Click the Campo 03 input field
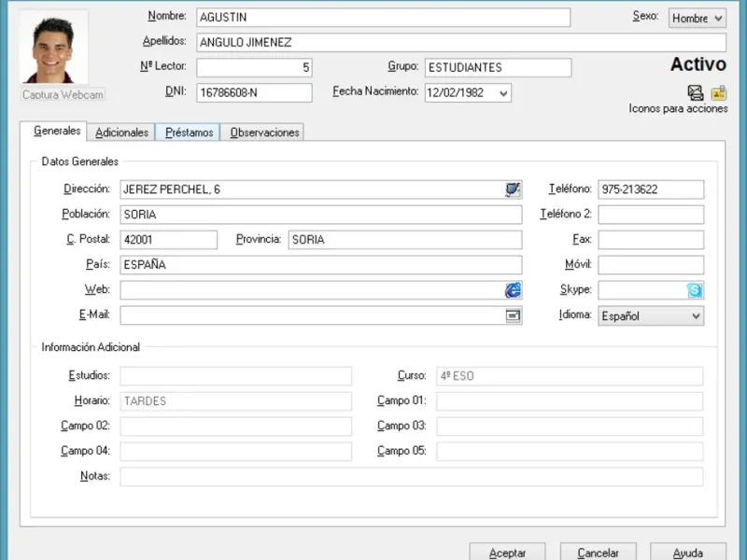This screenshot has width=747, height=560. (570, 427)
